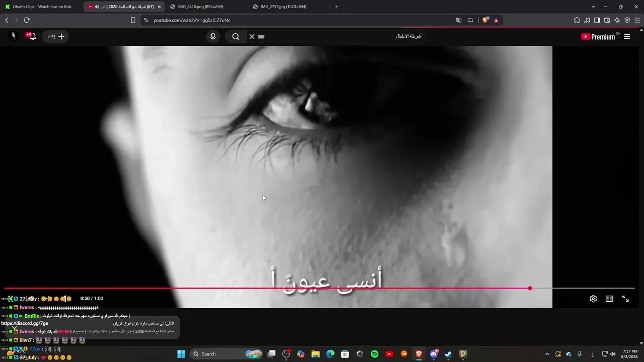Open the Brave Rewards triangle icon

point(496,20)
